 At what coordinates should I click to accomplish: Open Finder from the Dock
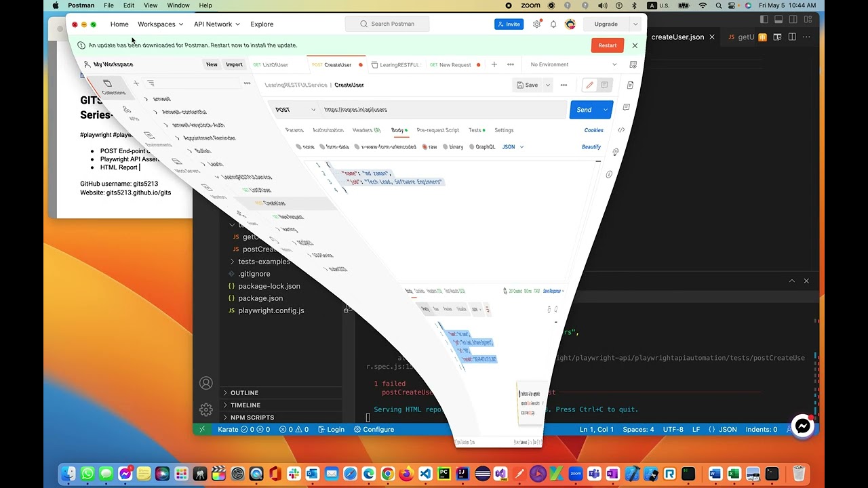[68, 474]
